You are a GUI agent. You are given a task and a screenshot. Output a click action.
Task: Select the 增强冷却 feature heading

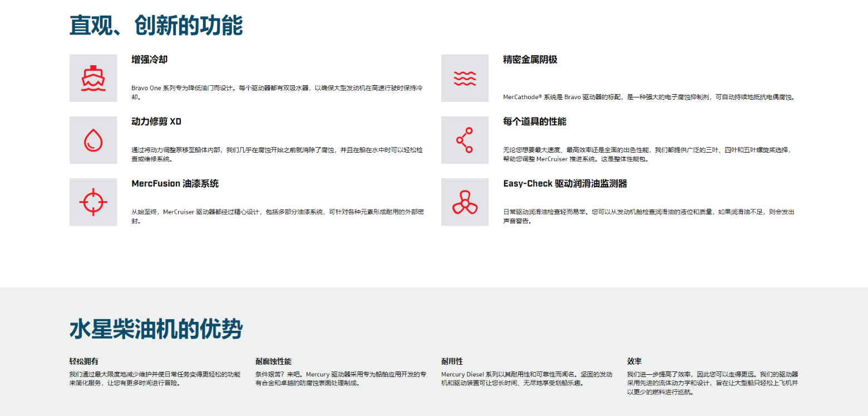coord(149,60)
